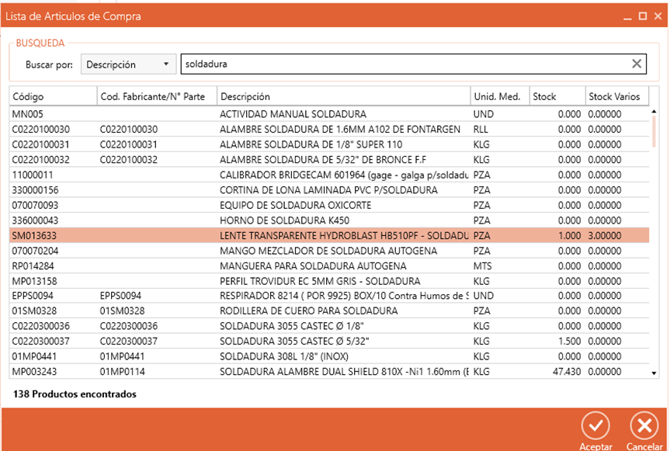670x451 pixels.
Task: Select ALAMBRE SOLDADURA DE 5/32" DE BRONCE row
Action: (x=329, y=160)
